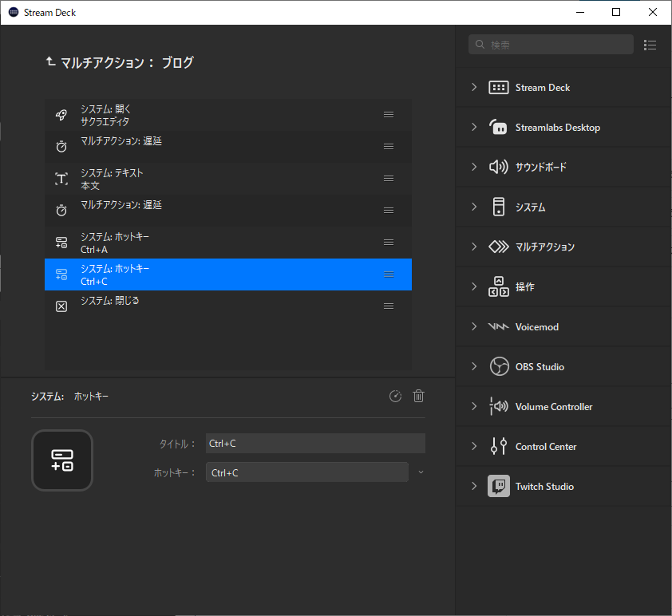Click the rocket icon for システム: 開く
This screenshot has width=672, height=616.
[61, 115]
